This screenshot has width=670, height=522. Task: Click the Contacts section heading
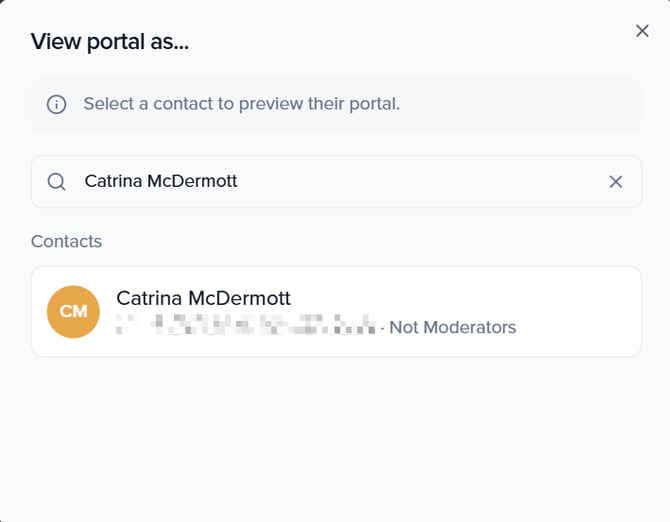66,241
